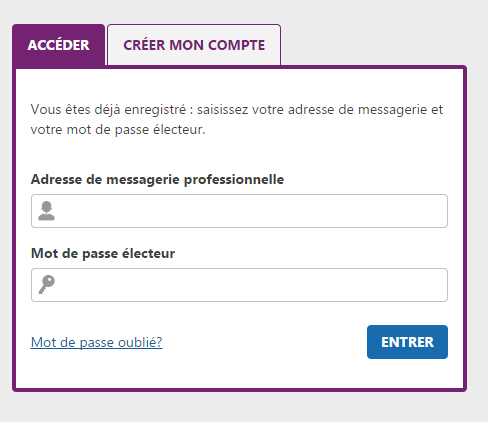
Task: Select the purple ACCÉDER tab header
Action: tap(59, 45)
